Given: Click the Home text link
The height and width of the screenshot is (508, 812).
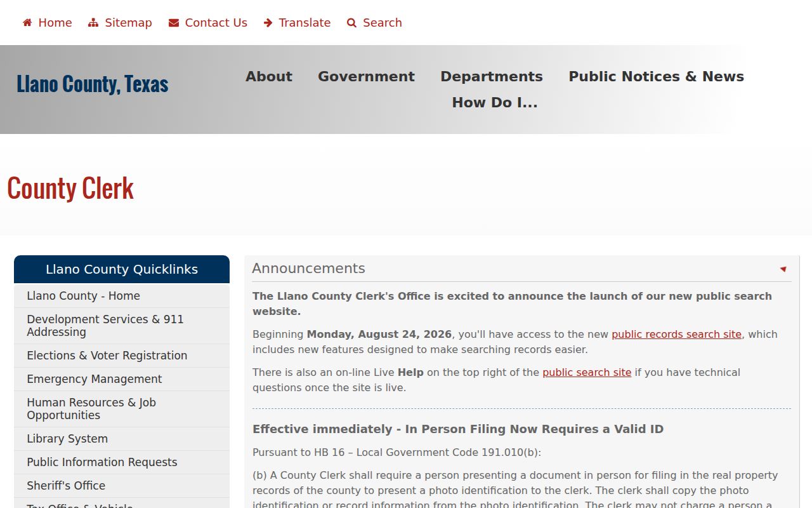Looking at the screenshot, I should (x=55, y=23).
